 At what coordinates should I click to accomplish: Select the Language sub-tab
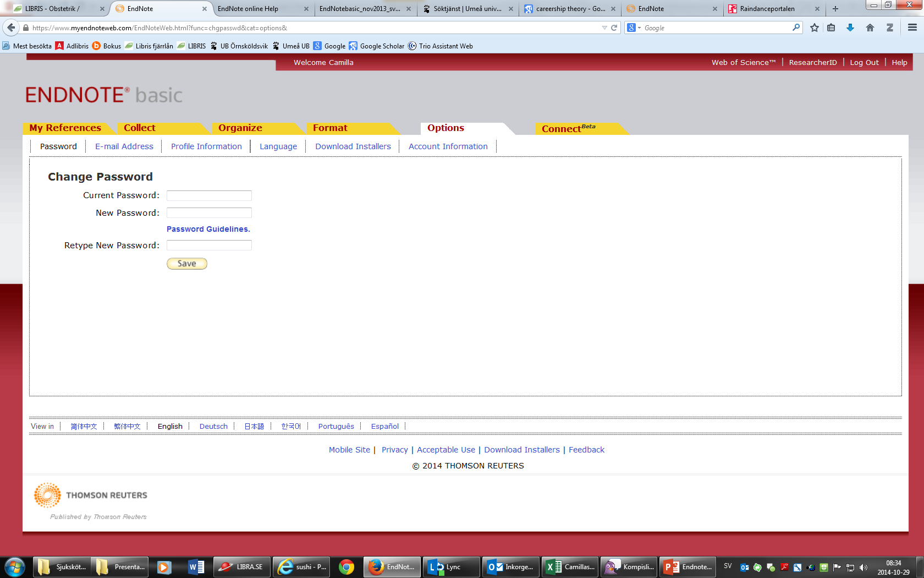coord(278,146)
